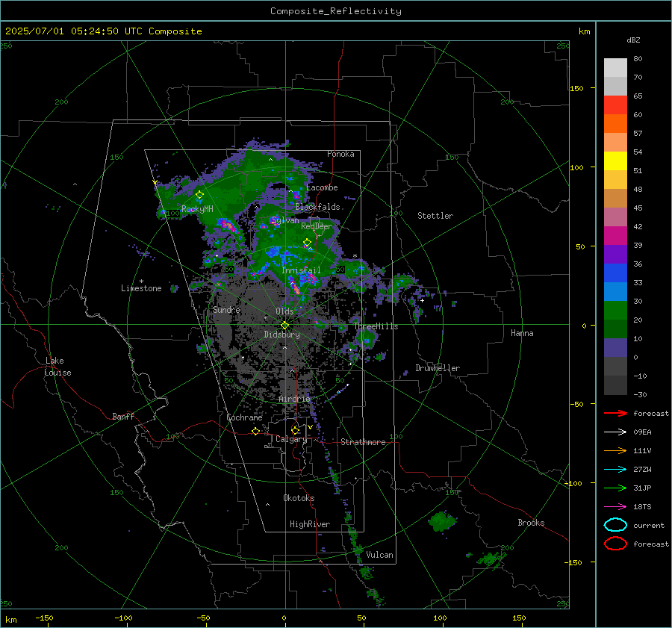Image resolution: width=672 pixels, height=628 pixels.
Task: Click the Blackfalds city label
Action: click(317, 207)
